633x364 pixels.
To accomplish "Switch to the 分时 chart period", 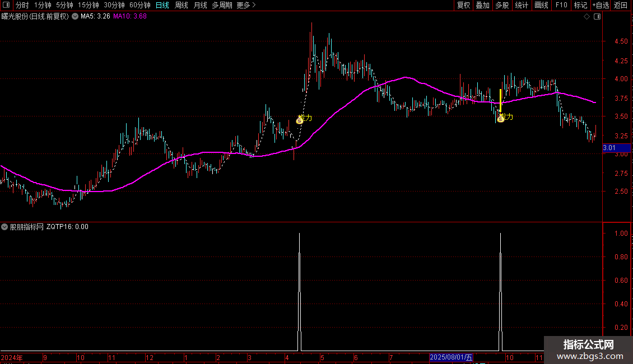I will pos(22,5).
